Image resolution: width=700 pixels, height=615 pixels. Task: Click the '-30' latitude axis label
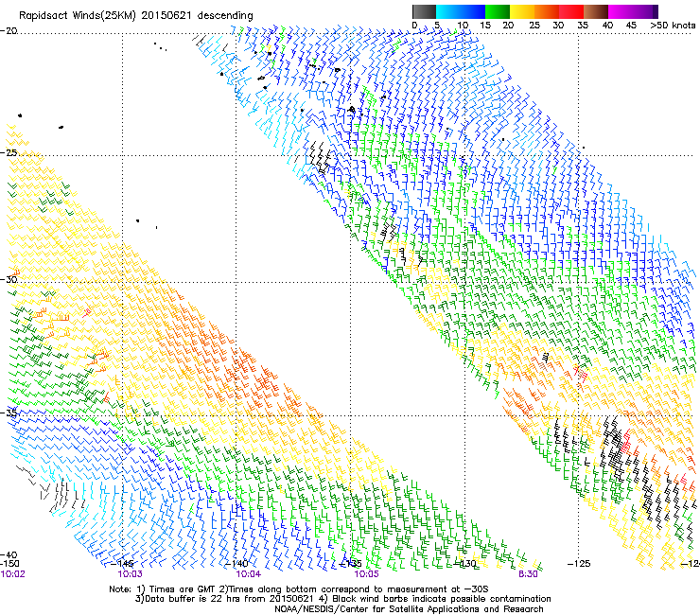click(9, 279)
